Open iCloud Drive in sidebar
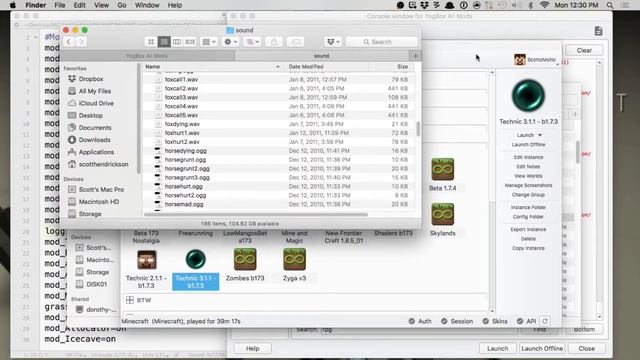Screen dimensions: 640x360 [96, 103]
